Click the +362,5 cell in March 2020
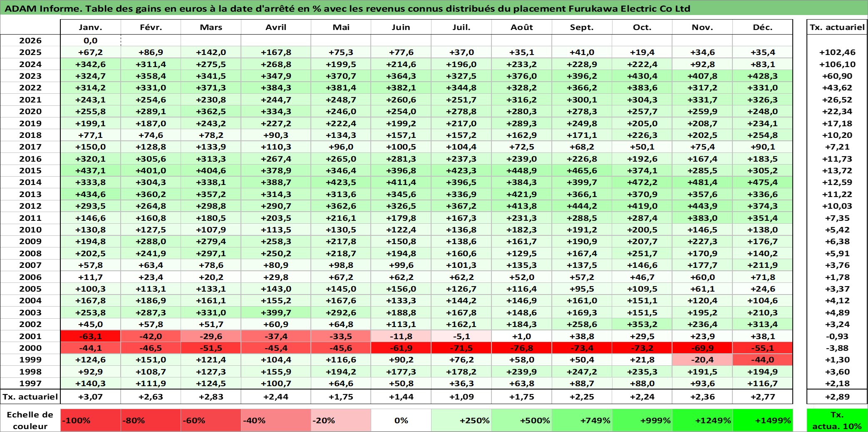The image size is (868, 432). tap(211, 111)
